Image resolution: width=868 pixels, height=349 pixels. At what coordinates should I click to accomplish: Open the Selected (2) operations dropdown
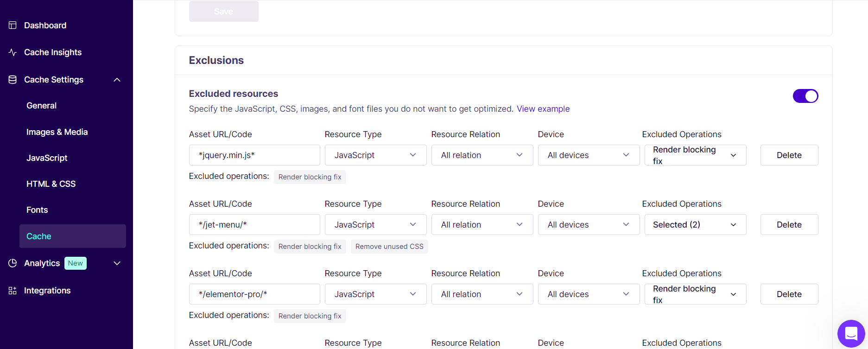[695, 225]
